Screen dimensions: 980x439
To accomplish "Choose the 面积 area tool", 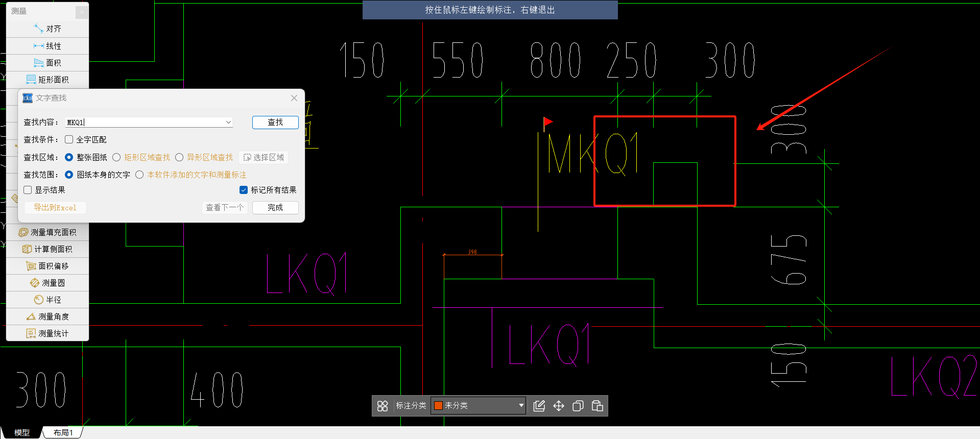I will (47, 63).
